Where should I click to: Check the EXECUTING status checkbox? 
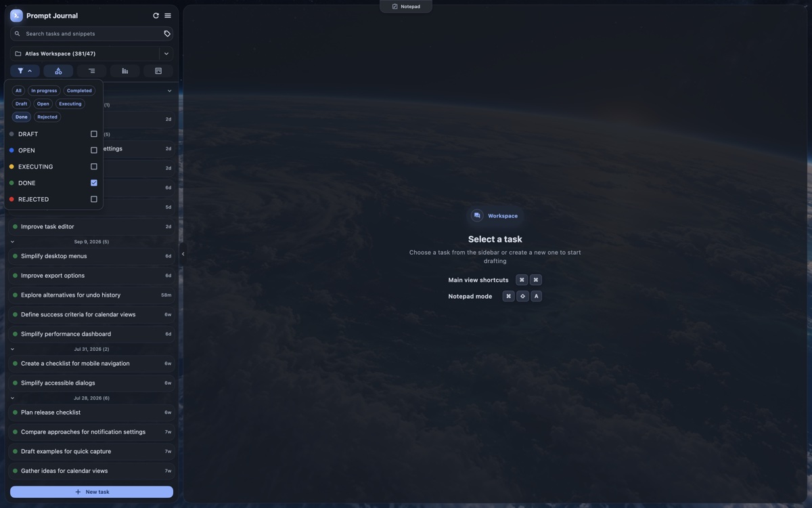tap(93, 167)
